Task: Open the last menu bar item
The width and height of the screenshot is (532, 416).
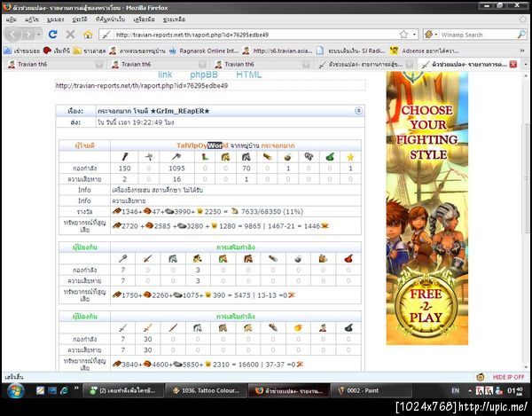Action: click(x=174, y=20)
